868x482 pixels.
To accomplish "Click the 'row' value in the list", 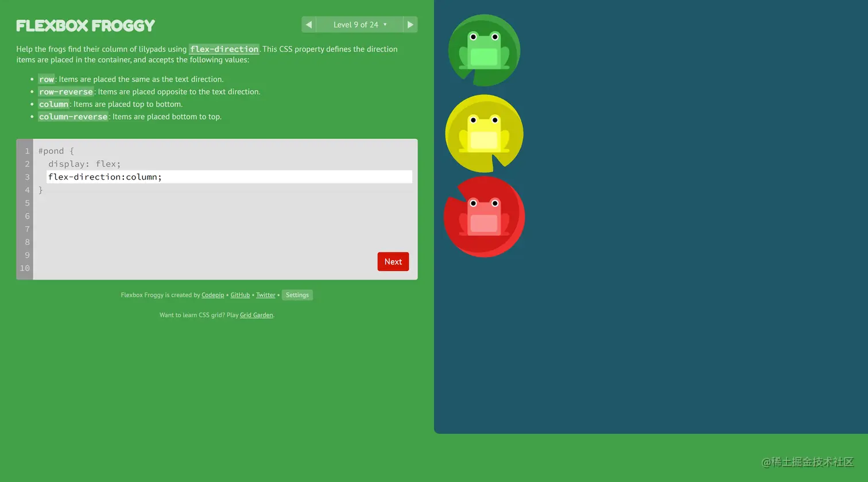I will (x=46, y=79).
